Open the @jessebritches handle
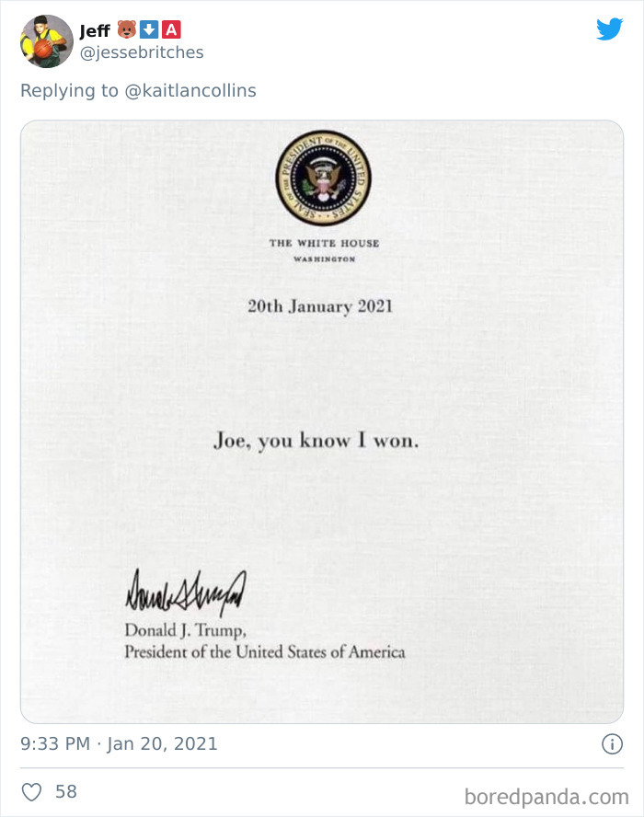The image size is (644, 817). click(142, 52)
